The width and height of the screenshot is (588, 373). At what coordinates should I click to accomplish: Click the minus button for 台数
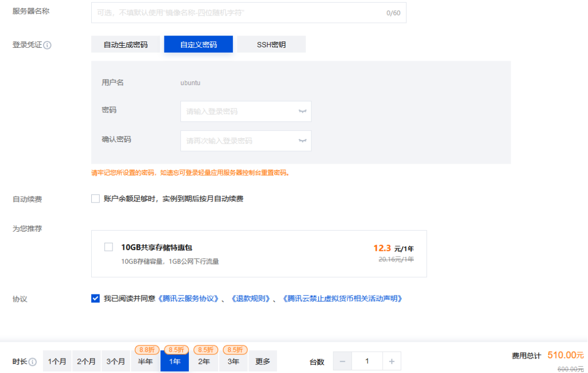pos(342,361)
